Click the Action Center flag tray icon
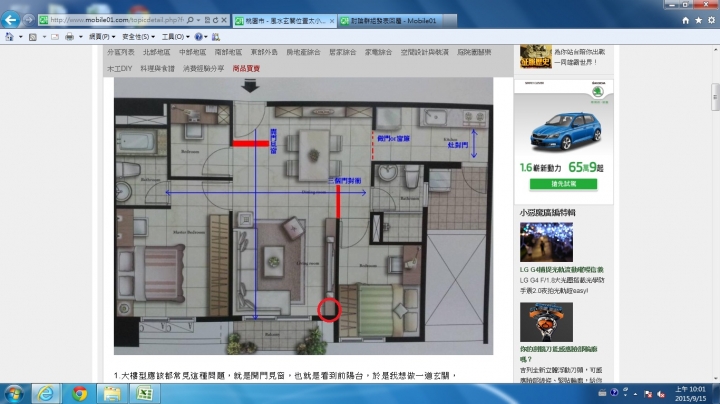This screenshot has width=720, height=404. [648, 394]
